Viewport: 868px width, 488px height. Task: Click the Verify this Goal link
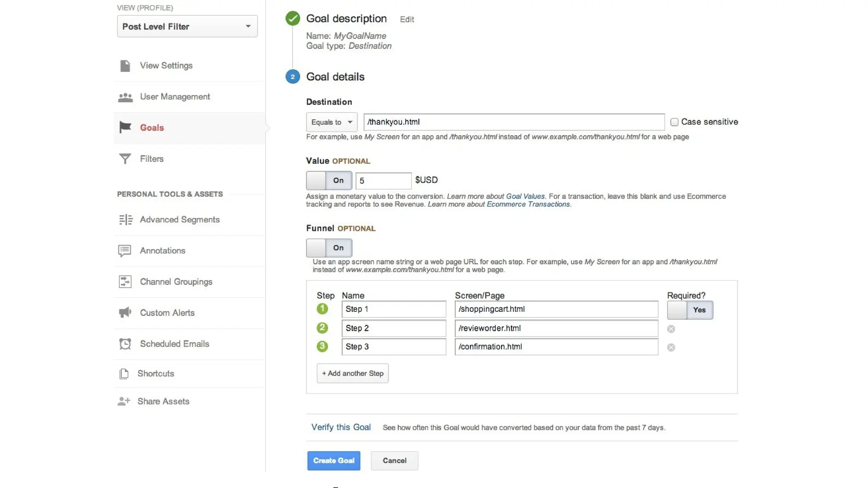(x=341, y=427)
